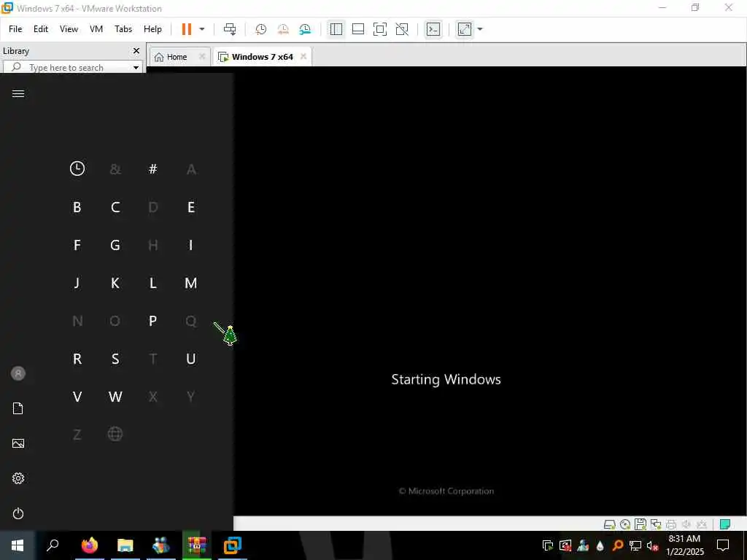Click the stretch guest display icon

click(x=465, y=29)
